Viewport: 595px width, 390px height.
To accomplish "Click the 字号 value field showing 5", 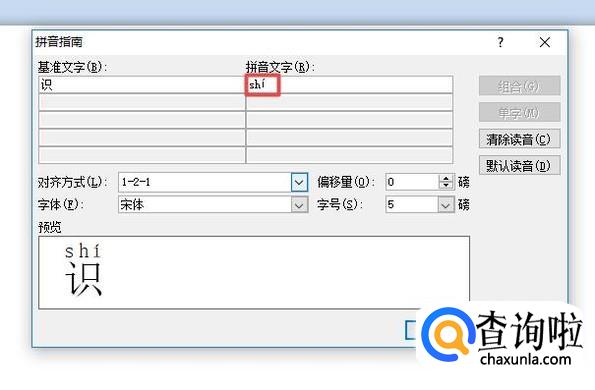I will click(x=412, y=205).
